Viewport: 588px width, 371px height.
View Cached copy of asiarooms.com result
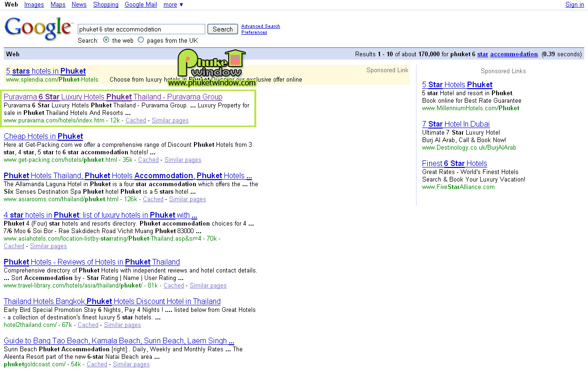153,199
